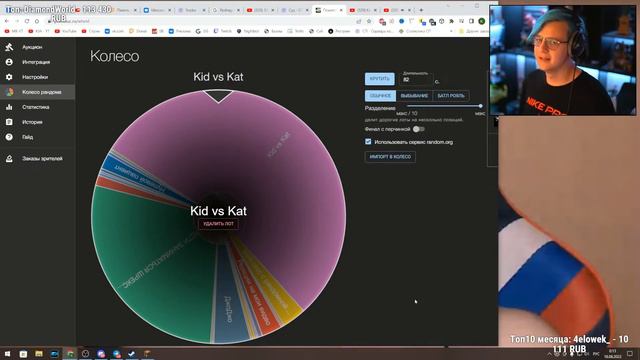The image size is (640, 360).
Task: Toggle the 'Финал с перчинкой' switch
Action: tap(418, 129)
